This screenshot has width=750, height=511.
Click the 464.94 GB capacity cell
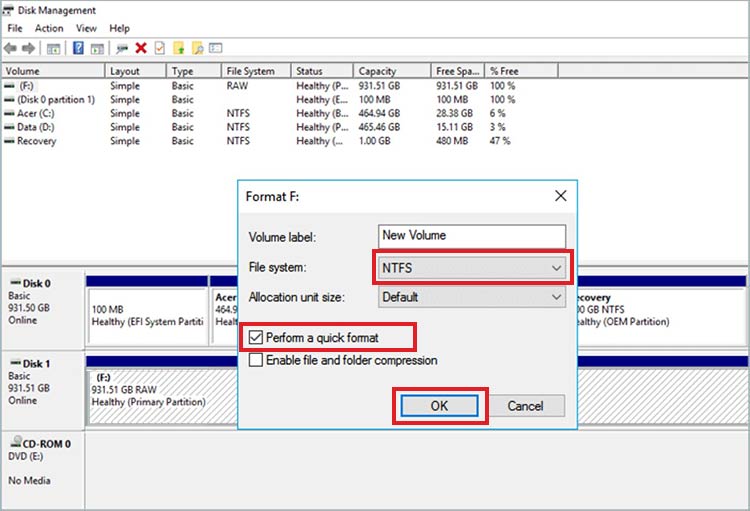[x=379, y=113]
